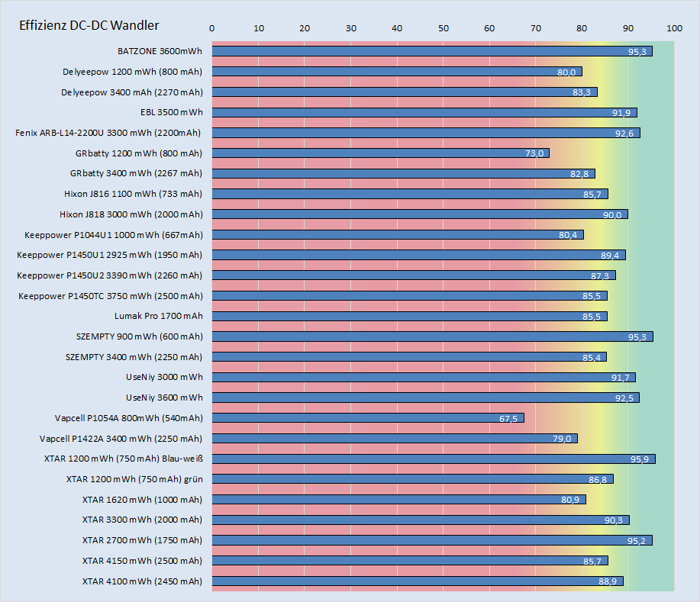This screenshot has width=700, height=602.
Task: Click the 79,0 data label
Action: click(x=563, y=439)
